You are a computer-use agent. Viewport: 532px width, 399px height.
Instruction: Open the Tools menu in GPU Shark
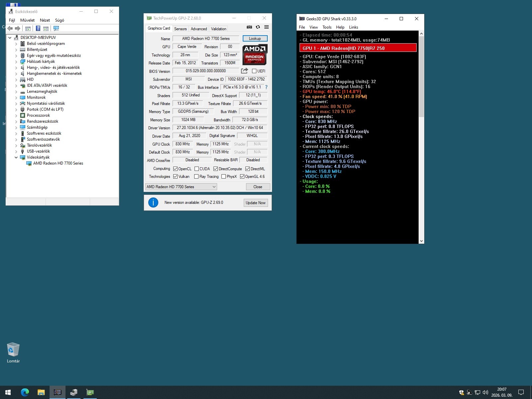pos(327,27)
